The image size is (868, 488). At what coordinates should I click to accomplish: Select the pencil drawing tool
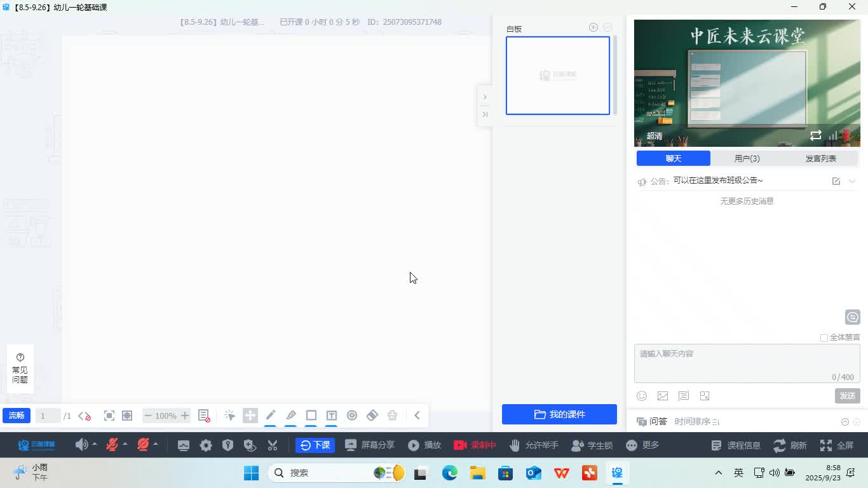click(271, 416)
